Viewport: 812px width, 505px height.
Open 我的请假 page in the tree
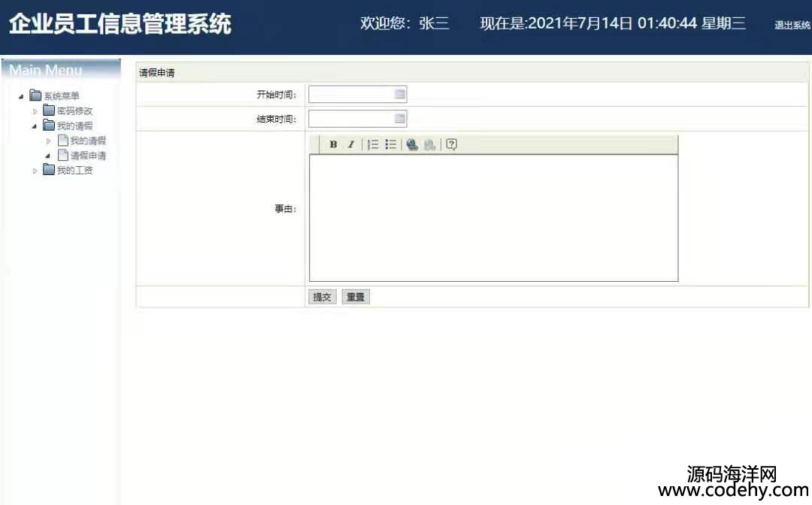click(x=87, y=141)
